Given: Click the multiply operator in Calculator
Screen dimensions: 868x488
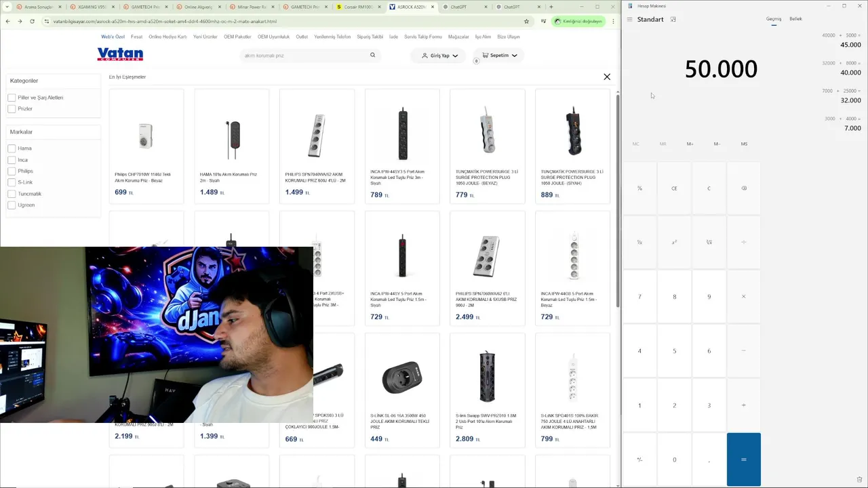Looking at the screenshot, I should [744, 296].
